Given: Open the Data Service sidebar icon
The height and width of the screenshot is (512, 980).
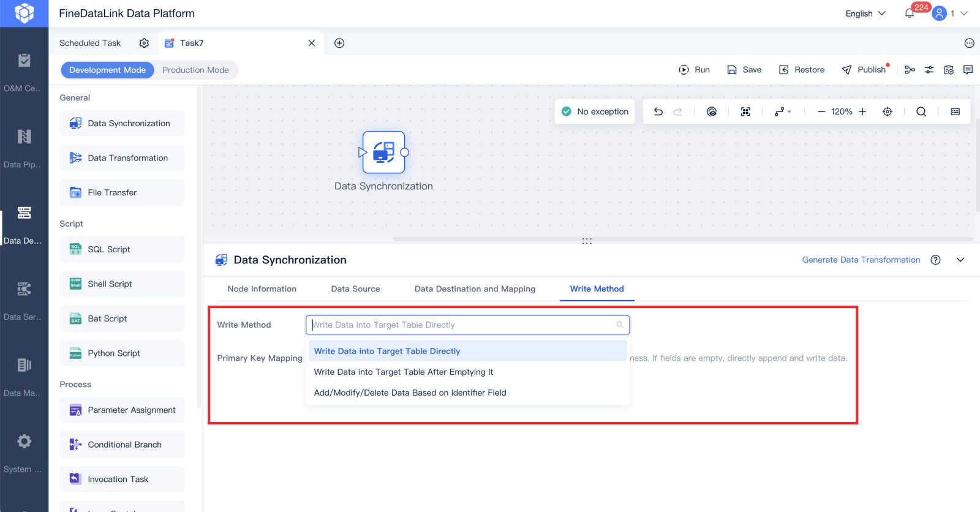Looking at the screenshot, I should (x=24, y=289).
